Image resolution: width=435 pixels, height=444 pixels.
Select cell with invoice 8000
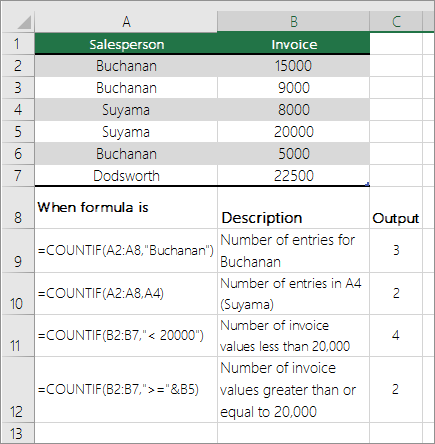(x=293, y=110)
